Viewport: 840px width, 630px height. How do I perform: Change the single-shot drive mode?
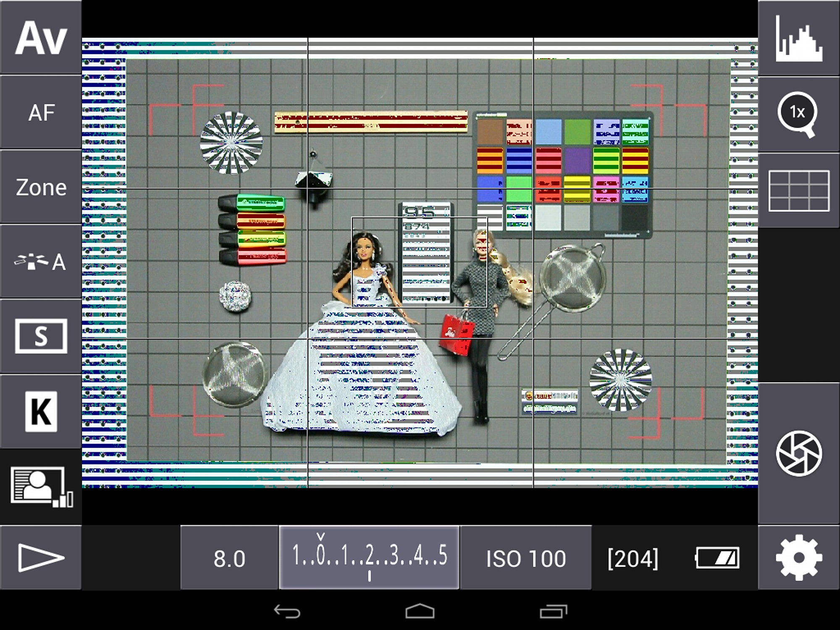(41, 336)
